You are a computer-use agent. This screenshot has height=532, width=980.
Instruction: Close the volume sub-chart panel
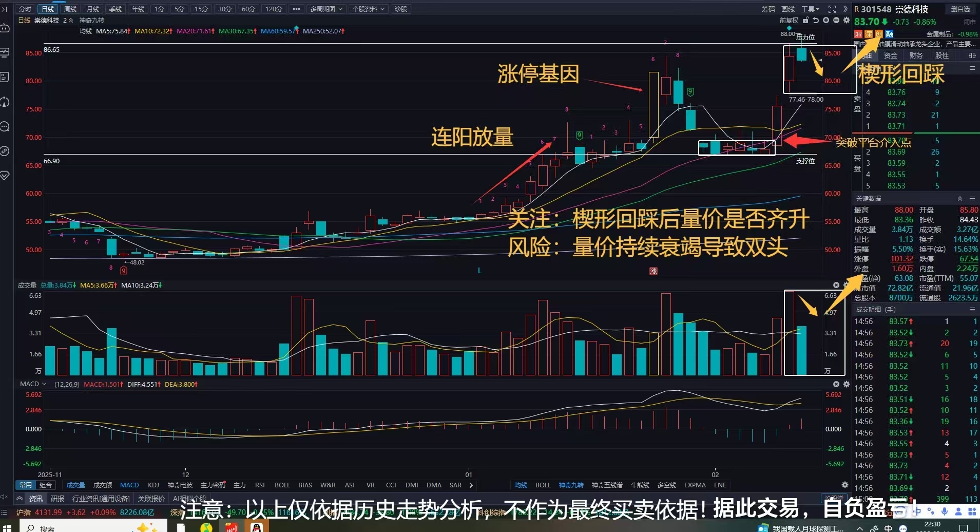pyautogui.click(x=836, y=285)
